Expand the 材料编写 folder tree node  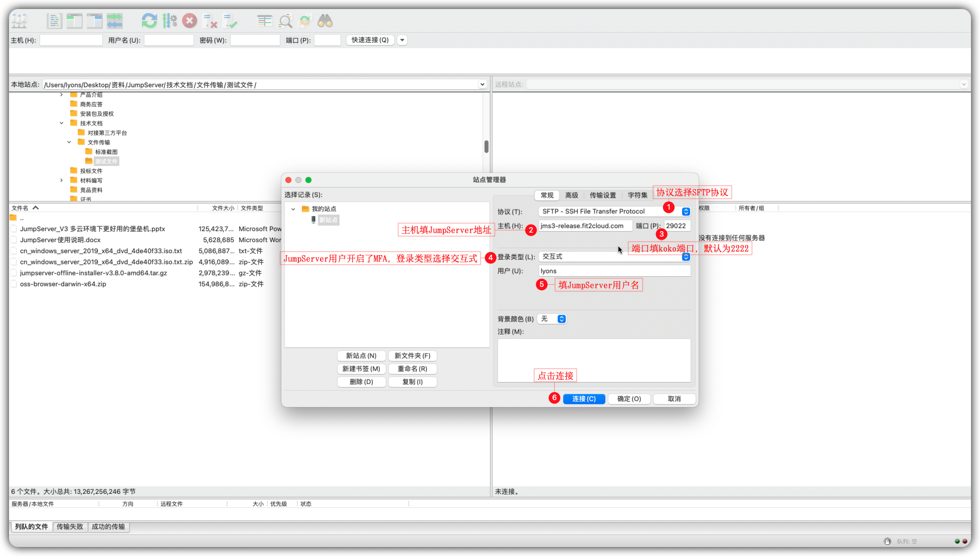tap(62, 180)
